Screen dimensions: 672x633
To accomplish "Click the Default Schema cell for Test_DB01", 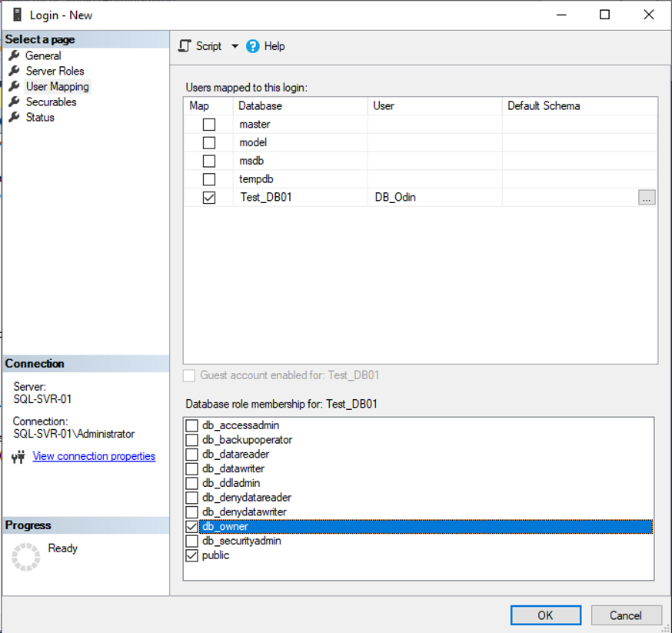I will [x=570, y=197].
